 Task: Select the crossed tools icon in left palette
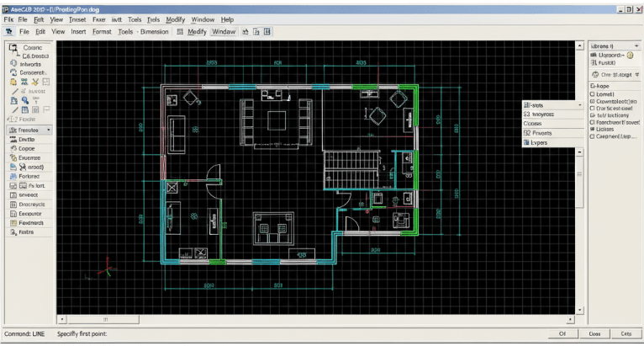point(35,82)
